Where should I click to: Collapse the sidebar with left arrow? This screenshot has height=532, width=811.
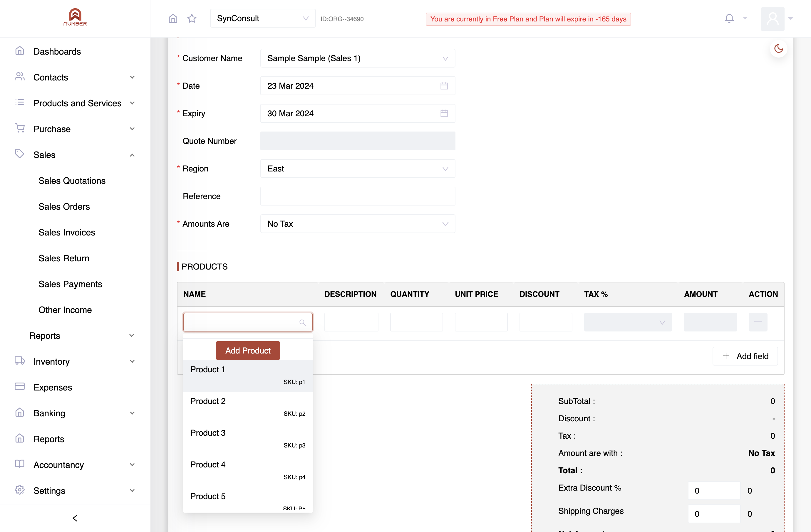(75, 518)
